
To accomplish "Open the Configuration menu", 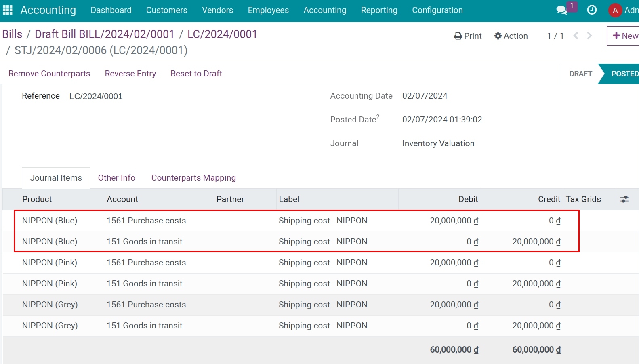I will [x=437, y=10].
